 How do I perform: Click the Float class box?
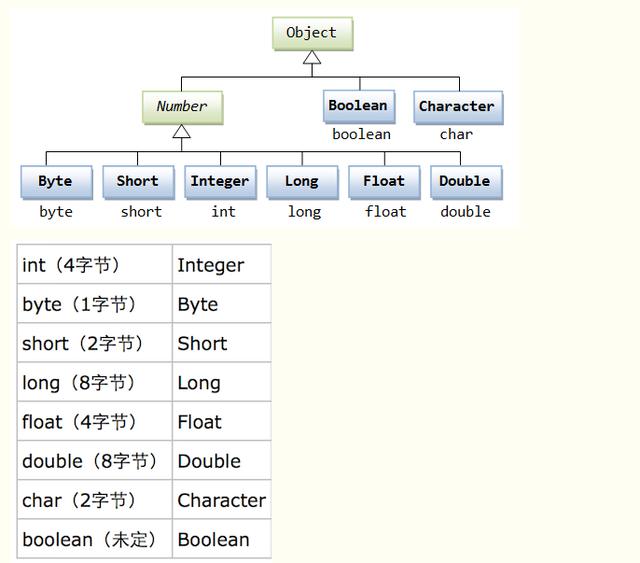pos(384,181)
